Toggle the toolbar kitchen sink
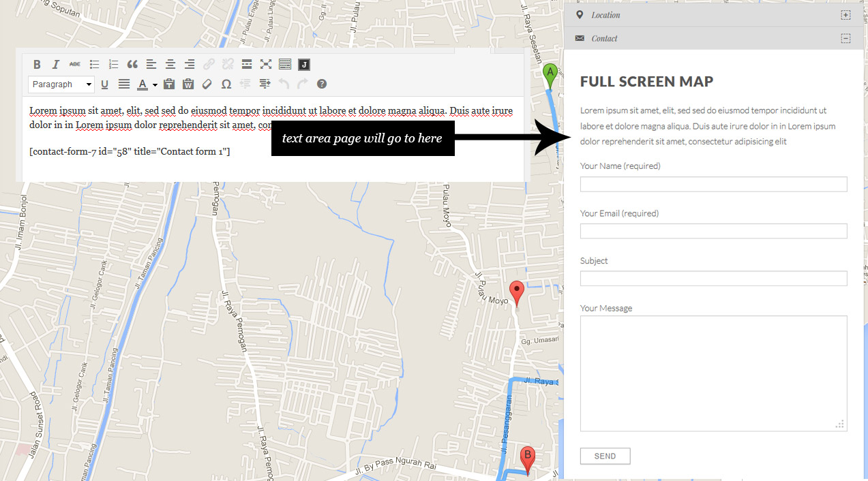 285,65
